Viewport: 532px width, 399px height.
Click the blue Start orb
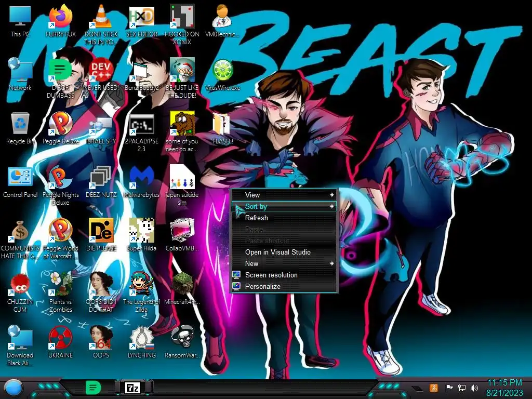13,388
